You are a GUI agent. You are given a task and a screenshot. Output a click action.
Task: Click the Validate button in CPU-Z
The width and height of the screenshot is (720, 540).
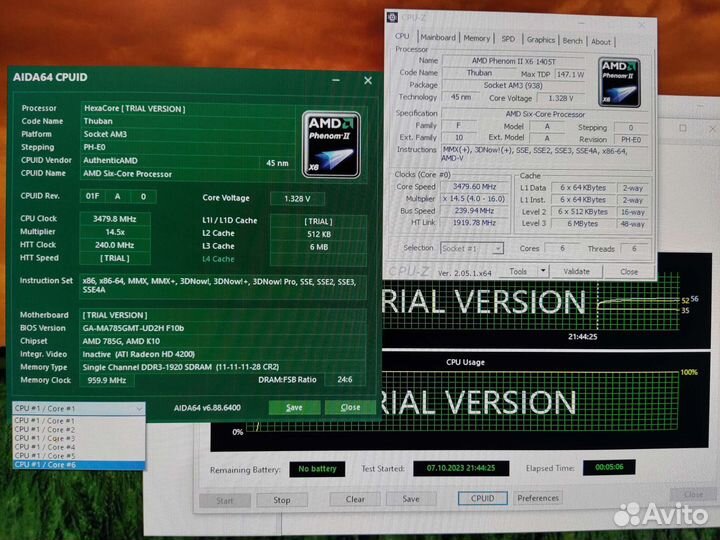point(576,271)
